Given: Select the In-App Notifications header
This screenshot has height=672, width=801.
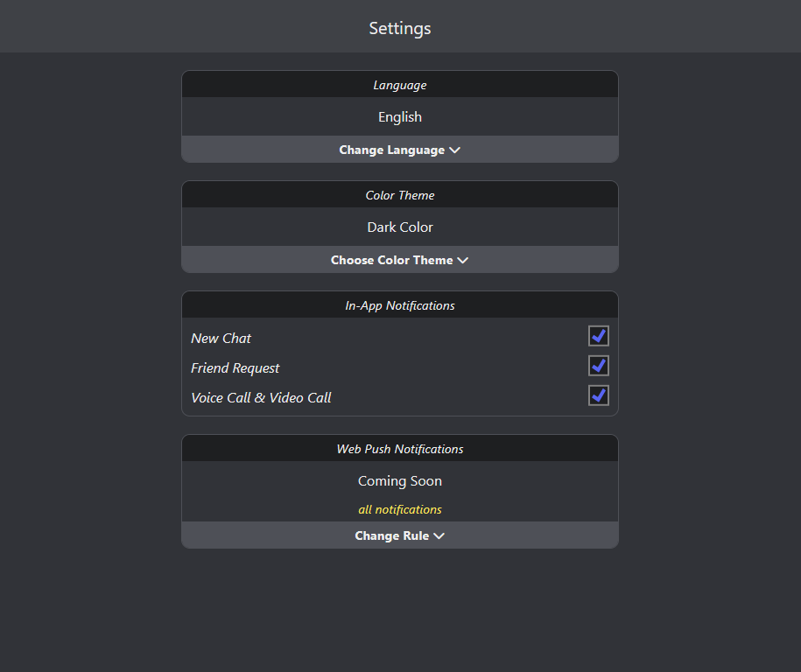Looking at the screenshot, I should pos(400,305).
